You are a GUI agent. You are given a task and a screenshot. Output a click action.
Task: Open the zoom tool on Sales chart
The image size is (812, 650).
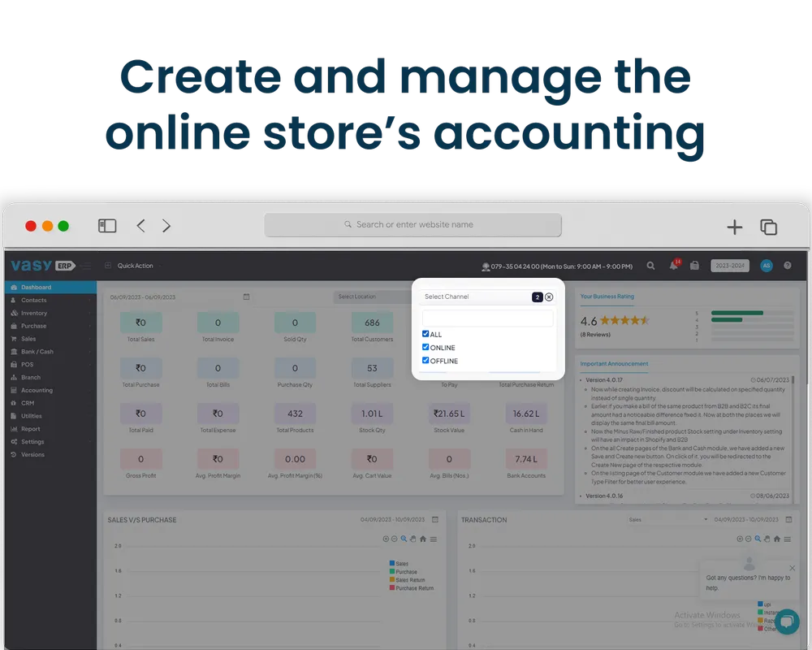pyautogui.click(x=404, y=539)
